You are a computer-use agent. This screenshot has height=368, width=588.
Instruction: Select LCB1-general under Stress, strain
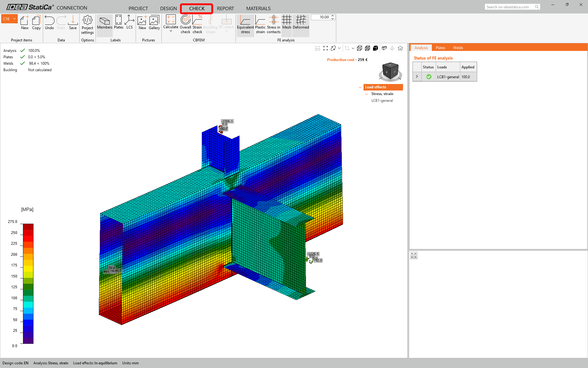pyautogui.click(x=382, y=101)
